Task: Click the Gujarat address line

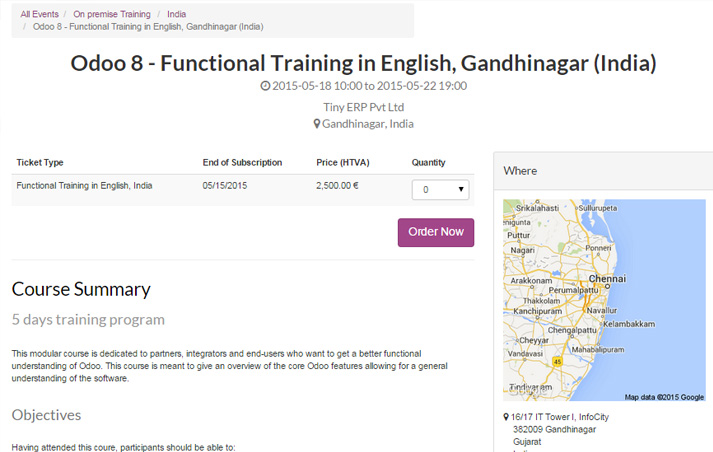Action: coord(527,442)
